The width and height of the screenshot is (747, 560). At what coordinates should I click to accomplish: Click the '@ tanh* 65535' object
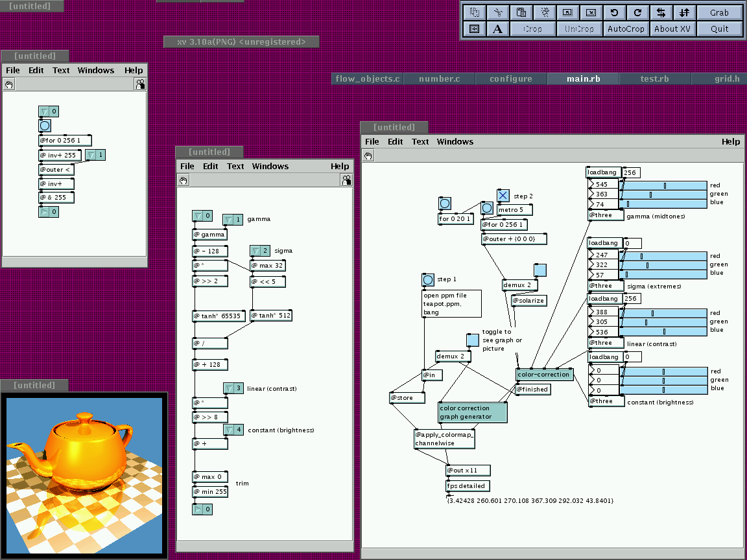coord(219,316)
